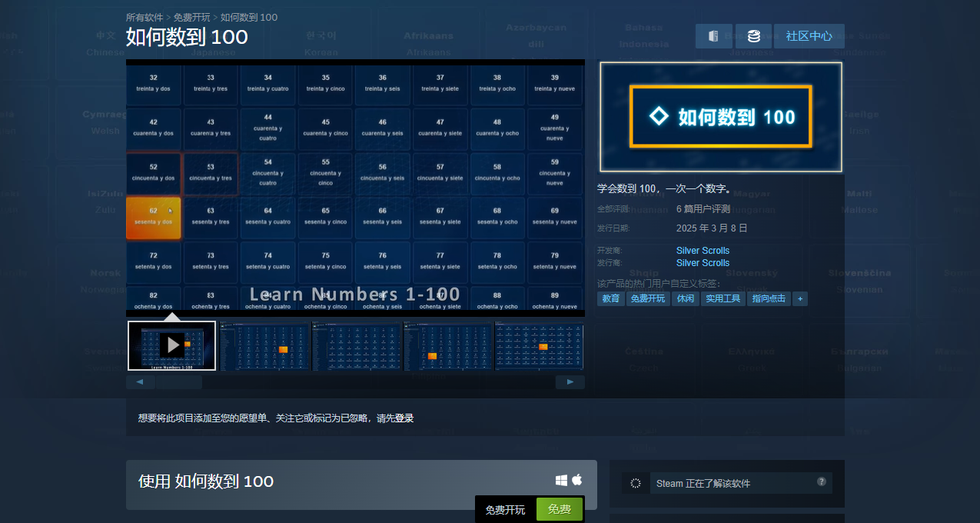
Task: Click the release date 2025 年 3 月 8 日
Action: [712, 228]
